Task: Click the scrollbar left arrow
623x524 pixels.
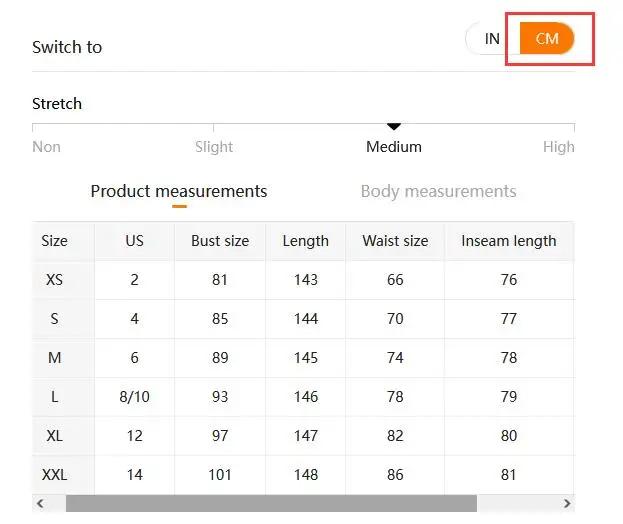Action: [40, 504]
